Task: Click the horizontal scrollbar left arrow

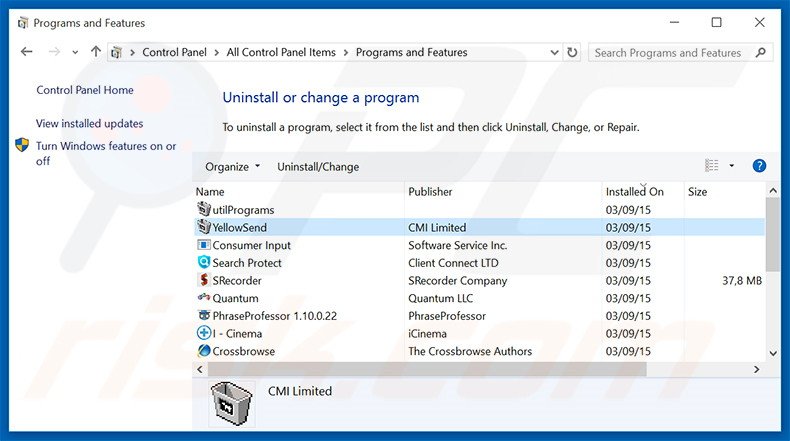Action: point(200,369)
